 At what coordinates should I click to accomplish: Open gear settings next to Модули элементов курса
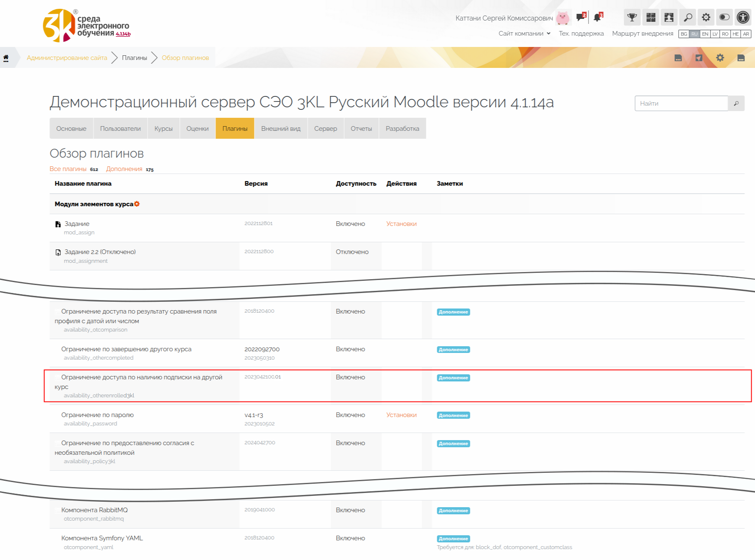137,204
